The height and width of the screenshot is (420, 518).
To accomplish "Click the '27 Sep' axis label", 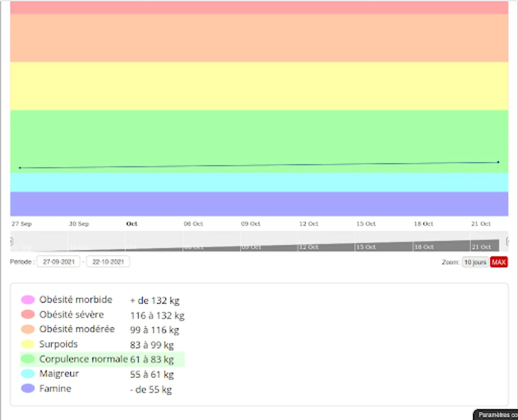I will (21, 224).
